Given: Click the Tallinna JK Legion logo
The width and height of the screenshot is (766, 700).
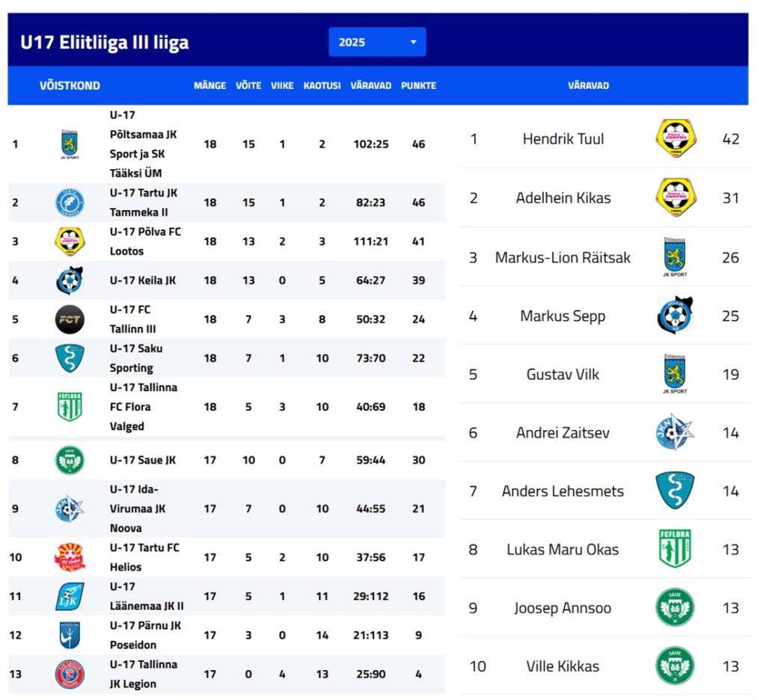Looking at the screenshot, I should (x=70, y=674).
